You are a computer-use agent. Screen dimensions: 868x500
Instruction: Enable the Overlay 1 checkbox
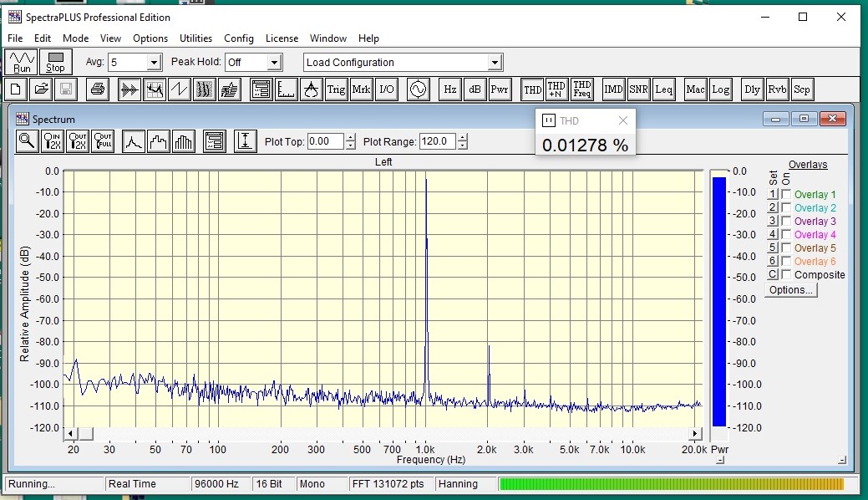(786, 195)
